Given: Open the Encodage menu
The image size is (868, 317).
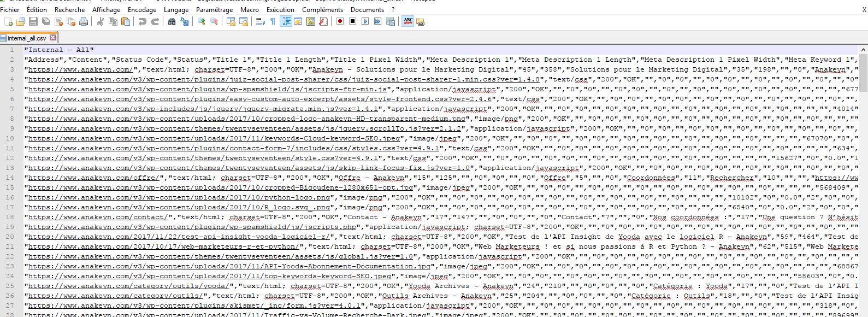Looking at the screenshot, I should (x=142, y=9).
